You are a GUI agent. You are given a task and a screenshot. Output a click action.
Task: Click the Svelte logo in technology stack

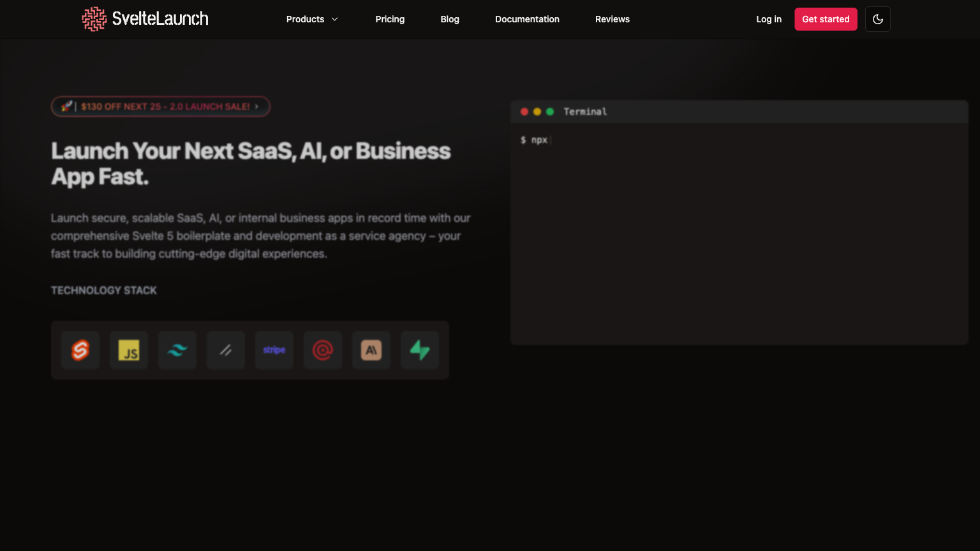tap(80, 350)
